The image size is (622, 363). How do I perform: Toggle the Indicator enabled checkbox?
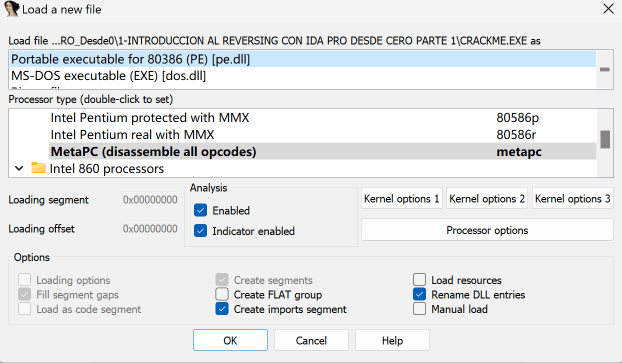tap(200, 230)
